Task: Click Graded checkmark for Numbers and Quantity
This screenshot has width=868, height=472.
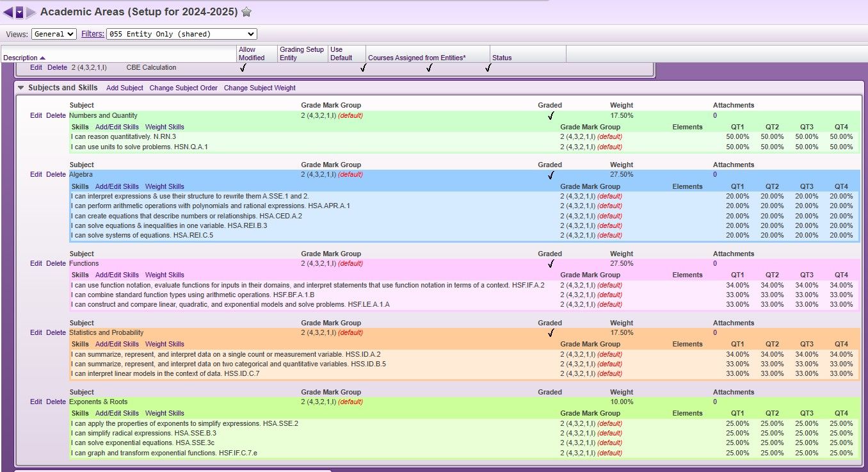Action: (x=551, y=116)
